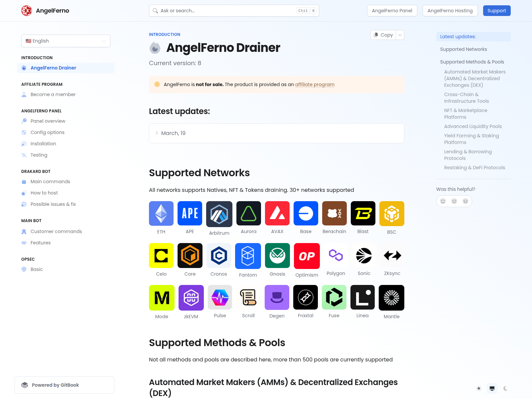The image size is (532, 399).
Task: Click the Fantom network icon
Action: (x=248, y=256)
